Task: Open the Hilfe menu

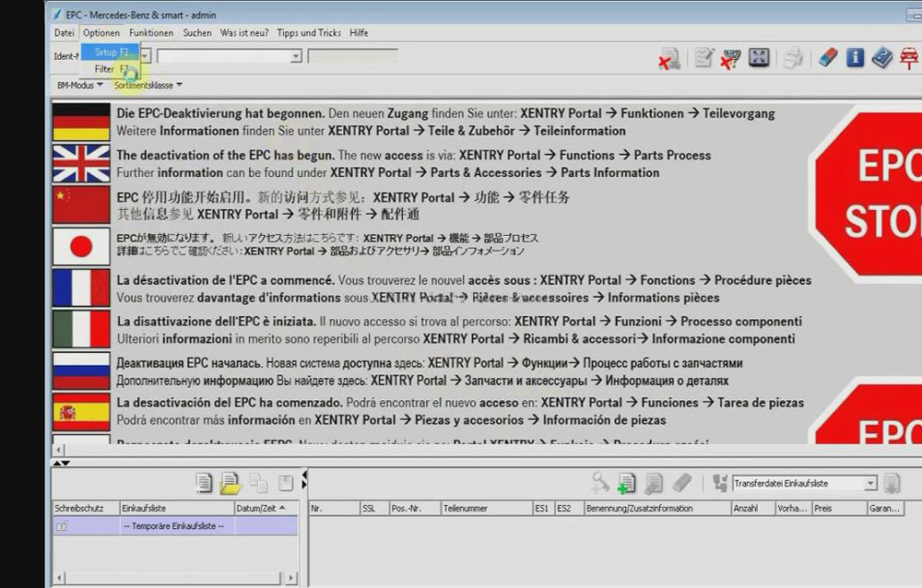Action: [x=359, y=33]
